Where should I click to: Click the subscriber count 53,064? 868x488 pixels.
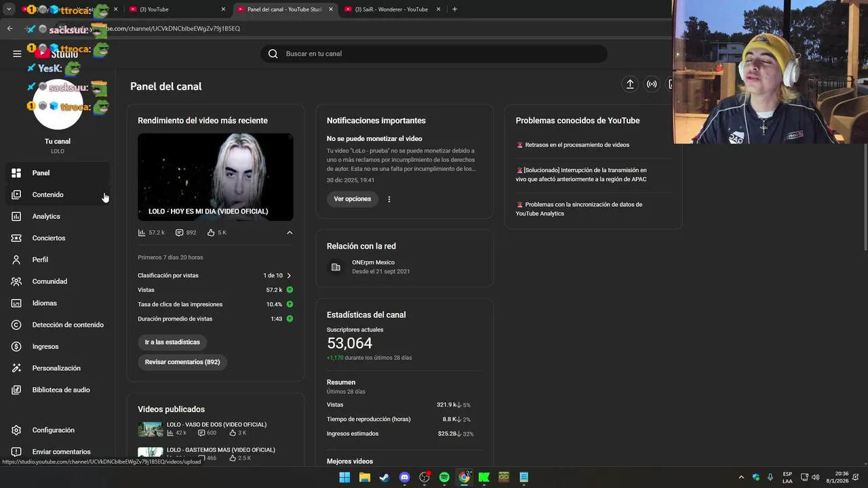pos(349,344)
